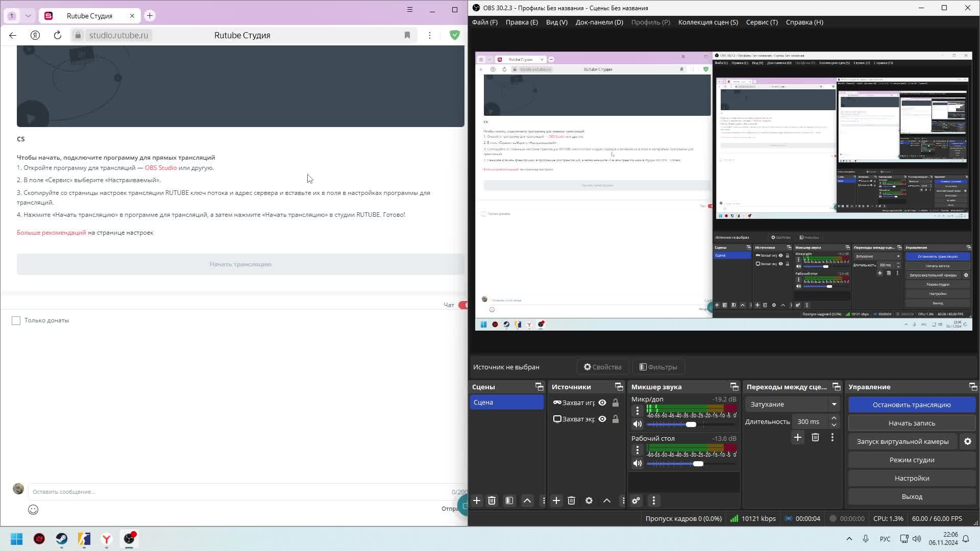Adjust Микр/доп volume slider
Image resolution: width=980 pixels, height=551 pixels.
click(691, 424)
